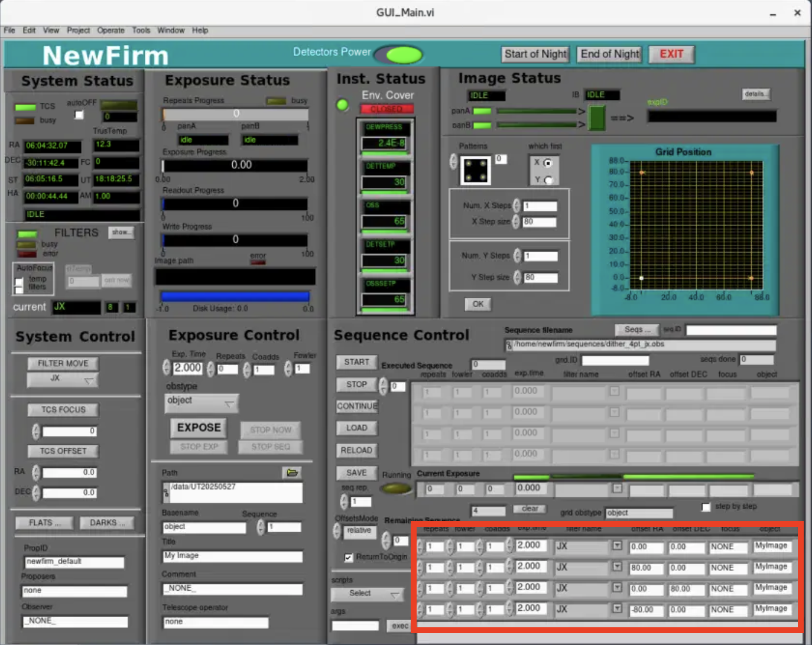This screenshot has width=812, height=645.
Task: Click the Exposure Progress bar
Action: coord(235,165)
